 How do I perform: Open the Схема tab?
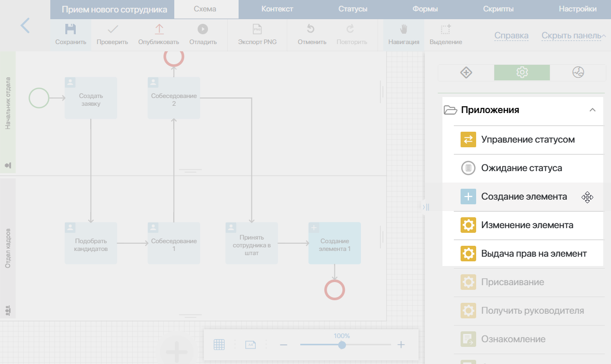205,9
